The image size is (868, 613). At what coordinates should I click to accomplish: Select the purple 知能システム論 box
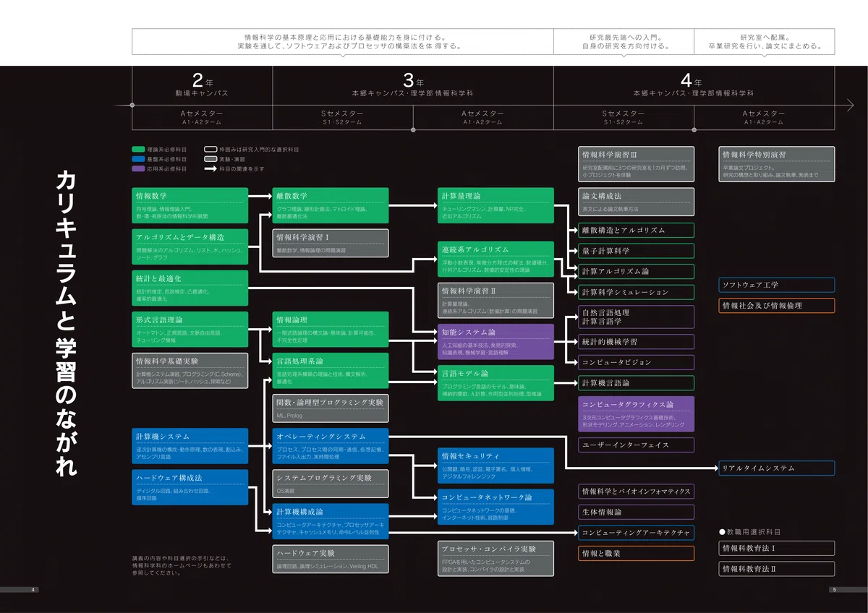click(x=496, y=341)
